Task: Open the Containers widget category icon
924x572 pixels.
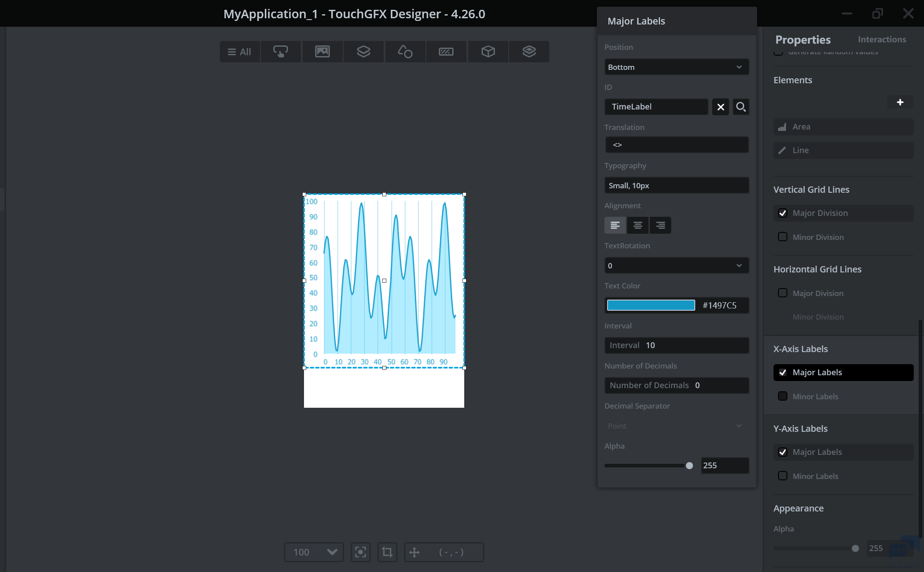Action: coord(363,52)
